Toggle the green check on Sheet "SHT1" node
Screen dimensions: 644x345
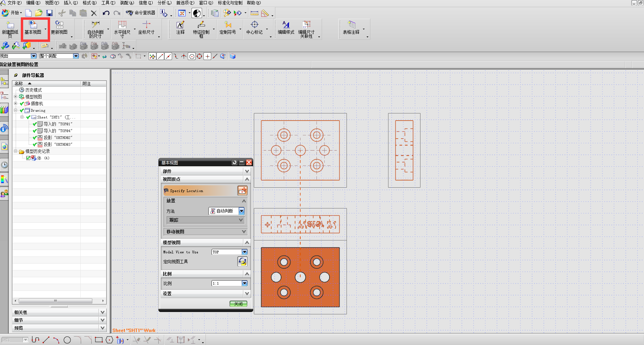[x=28, y=117]
